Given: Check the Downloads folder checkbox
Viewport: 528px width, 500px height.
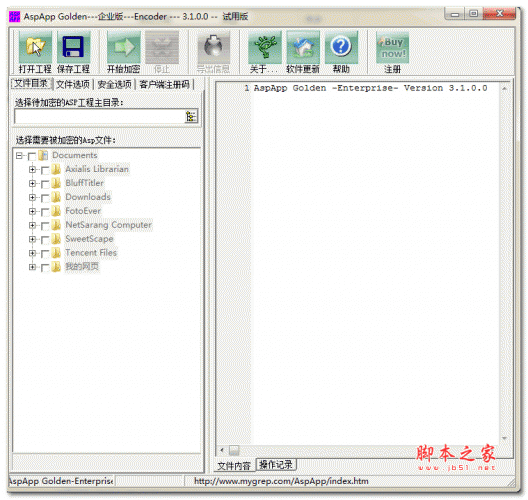Looking at the screenshot, I should point(45,198).
